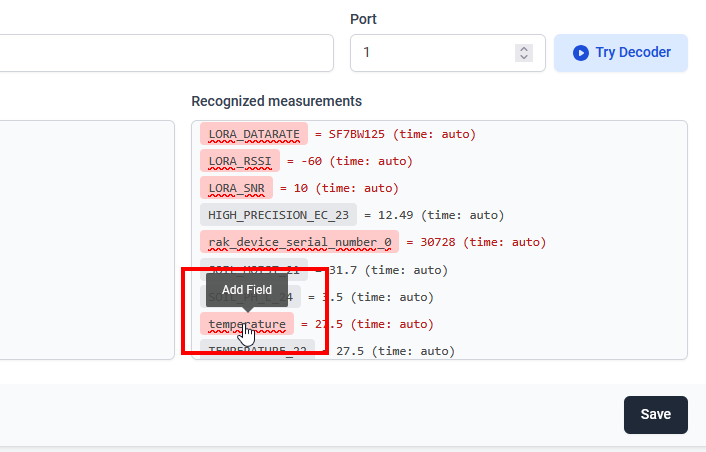The width and height of the screenshot is (706, 452).
Task: Select the TEMPERATURE_22 tag at list bottom
Action: (x=257, y=350)
